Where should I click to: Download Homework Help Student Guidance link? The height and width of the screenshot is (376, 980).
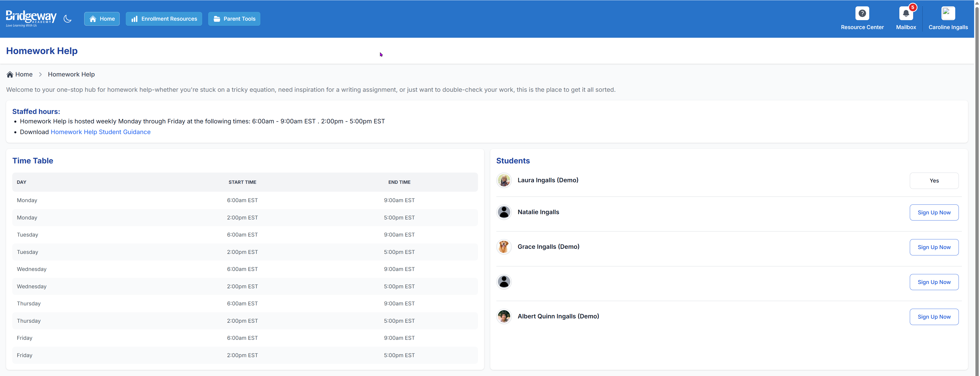click(101, 132)
